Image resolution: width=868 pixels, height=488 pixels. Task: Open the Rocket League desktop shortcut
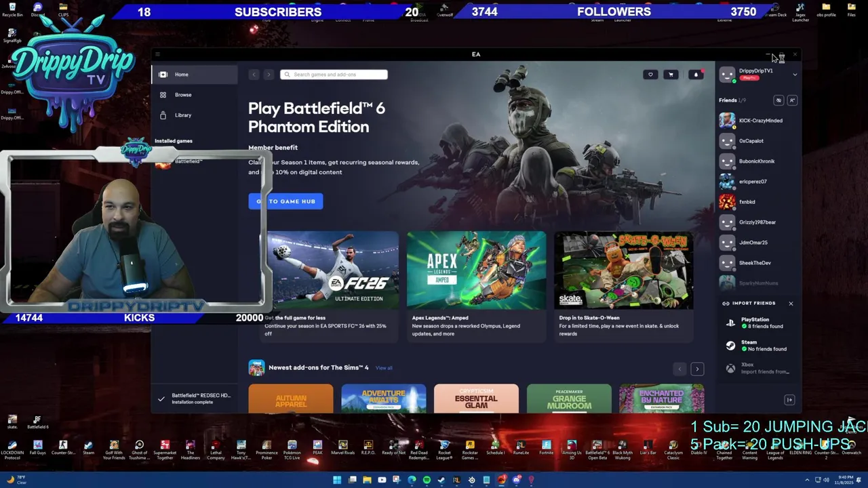click(444, 450)
